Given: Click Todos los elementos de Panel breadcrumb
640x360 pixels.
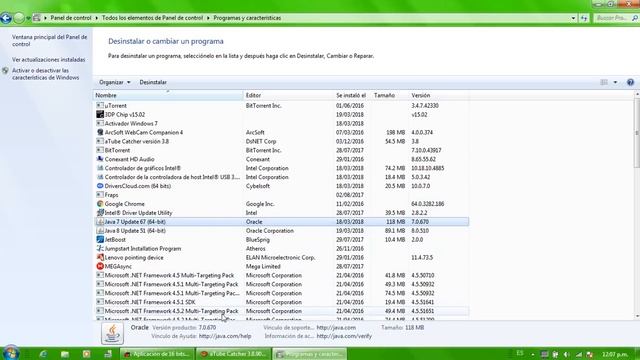Looking at the screenshot, I should pos(152,18).
